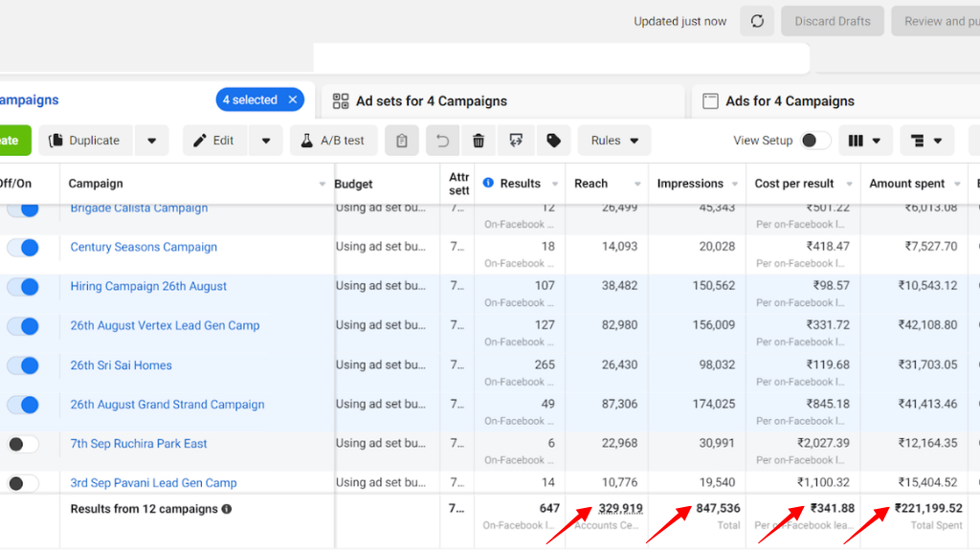Open the Rules dropdown menu

(614, 141)
